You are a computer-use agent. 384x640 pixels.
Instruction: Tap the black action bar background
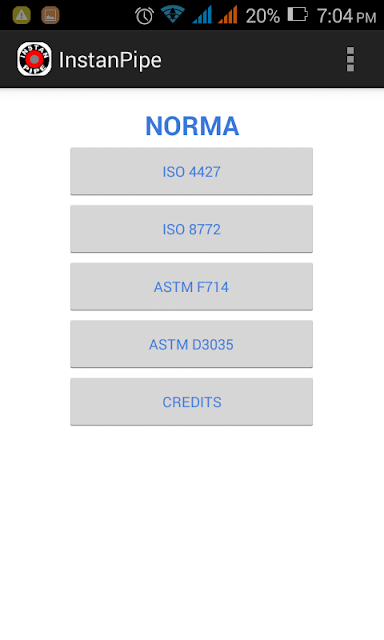click(x=253, y=59)
